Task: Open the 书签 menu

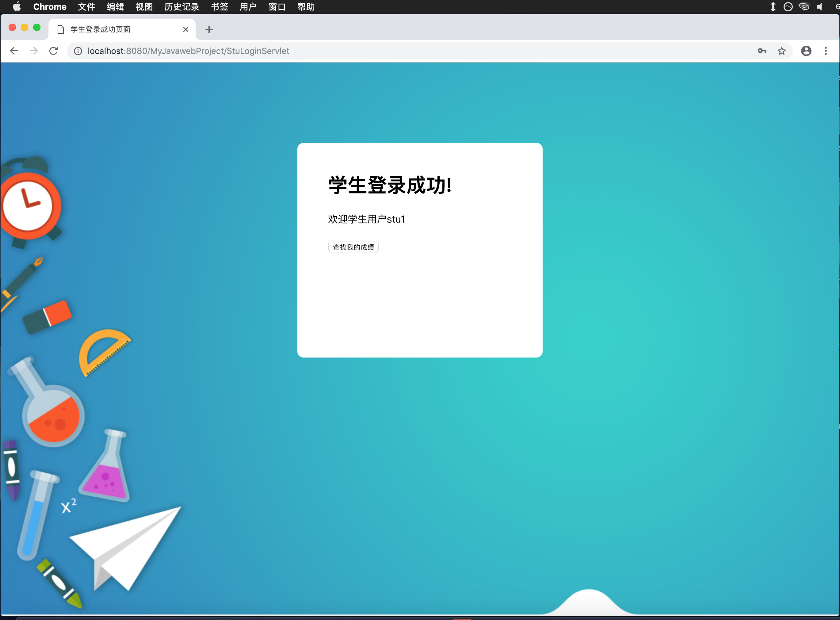Action: pos(220,7)
